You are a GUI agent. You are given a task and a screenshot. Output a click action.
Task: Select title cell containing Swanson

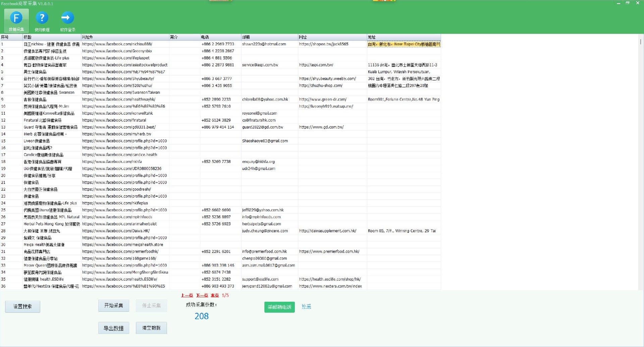(x=52, y=93)
